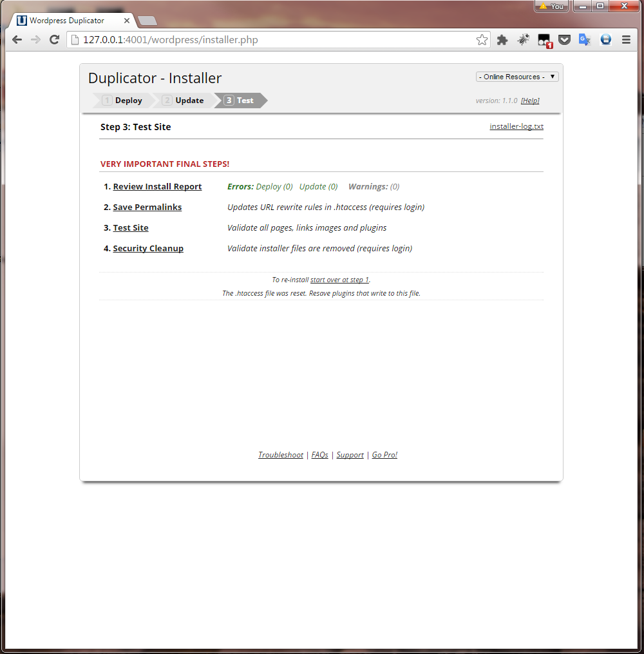Click the You profile button
644x654 pixels.
[551, 6]
